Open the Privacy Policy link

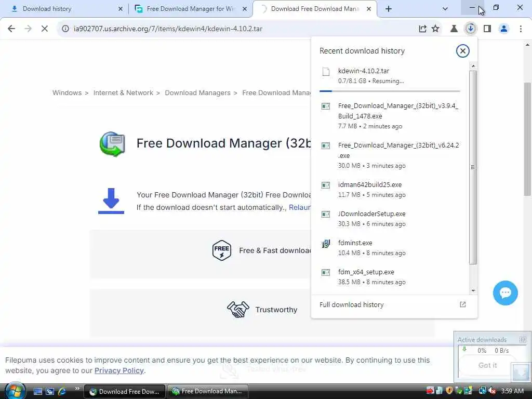(119, 370)
